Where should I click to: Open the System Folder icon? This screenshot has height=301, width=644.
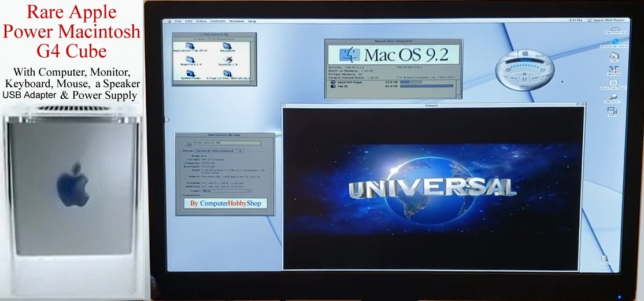(x=189, y=74)
